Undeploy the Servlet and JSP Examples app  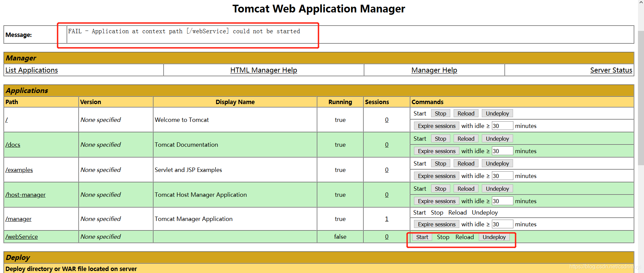click(497, 164)
